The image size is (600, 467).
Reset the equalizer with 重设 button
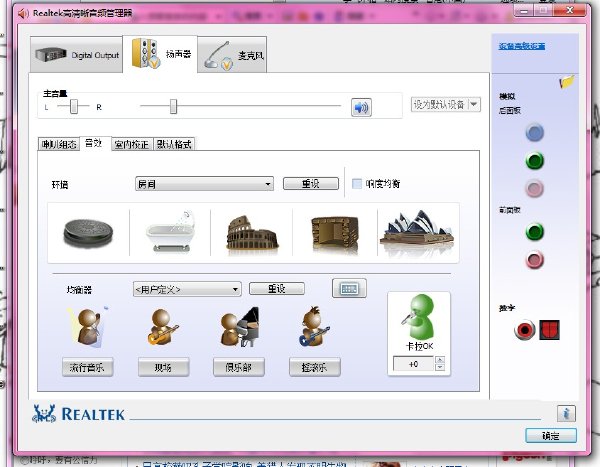(277, 289)
